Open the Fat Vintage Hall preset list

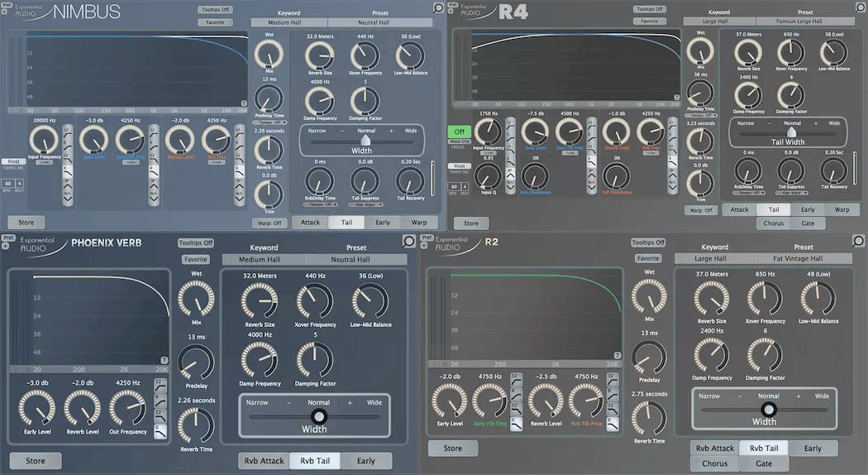[804, 258]
